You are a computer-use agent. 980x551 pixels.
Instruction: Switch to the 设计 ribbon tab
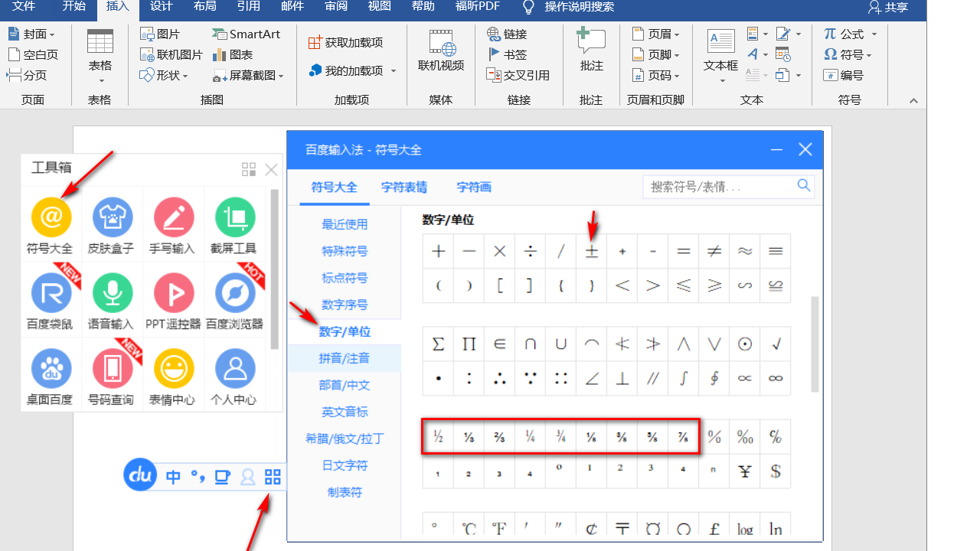(162, 7)
